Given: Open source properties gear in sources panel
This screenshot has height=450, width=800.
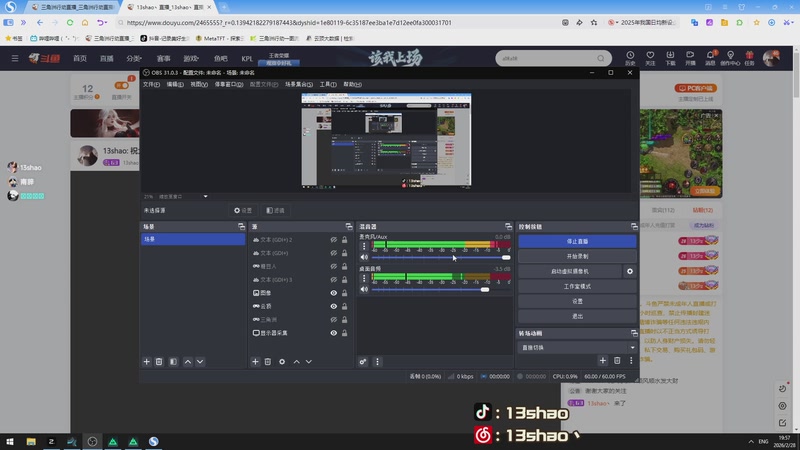Looking at the screenshot, I should 282,362.
